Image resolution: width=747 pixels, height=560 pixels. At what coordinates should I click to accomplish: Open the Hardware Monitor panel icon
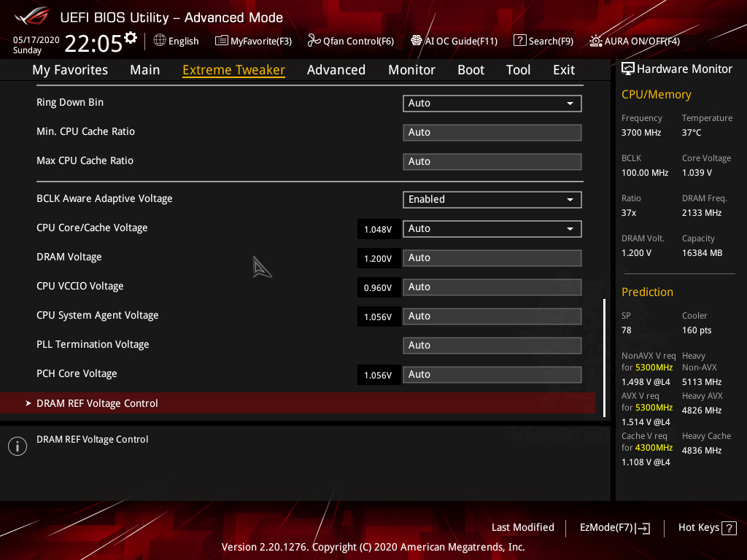628,69
